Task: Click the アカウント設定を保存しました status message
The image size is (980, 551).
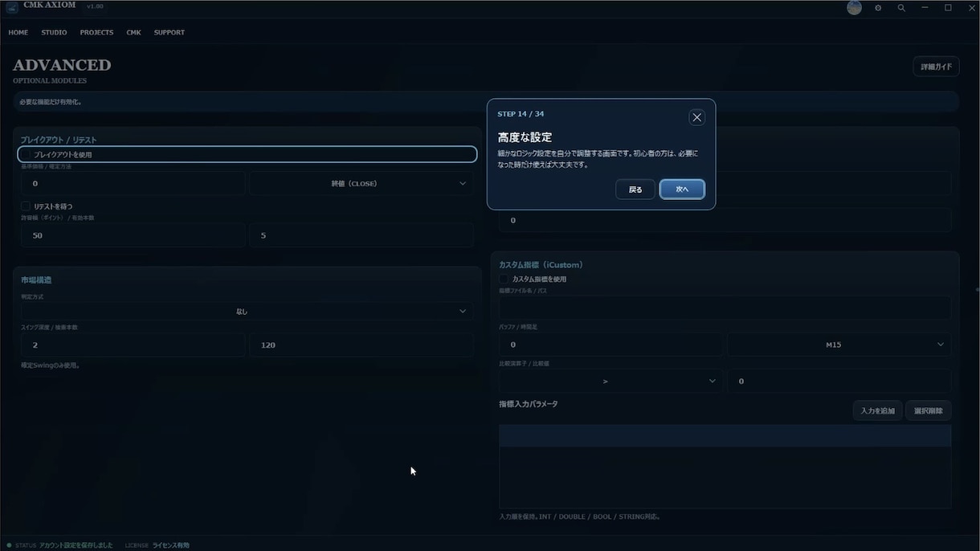Action: point(76,545)
